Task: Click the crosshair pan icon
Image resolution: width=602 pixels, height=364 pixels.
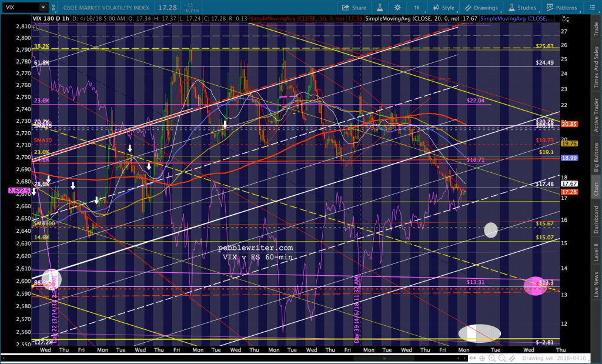Action: (483, 358)
